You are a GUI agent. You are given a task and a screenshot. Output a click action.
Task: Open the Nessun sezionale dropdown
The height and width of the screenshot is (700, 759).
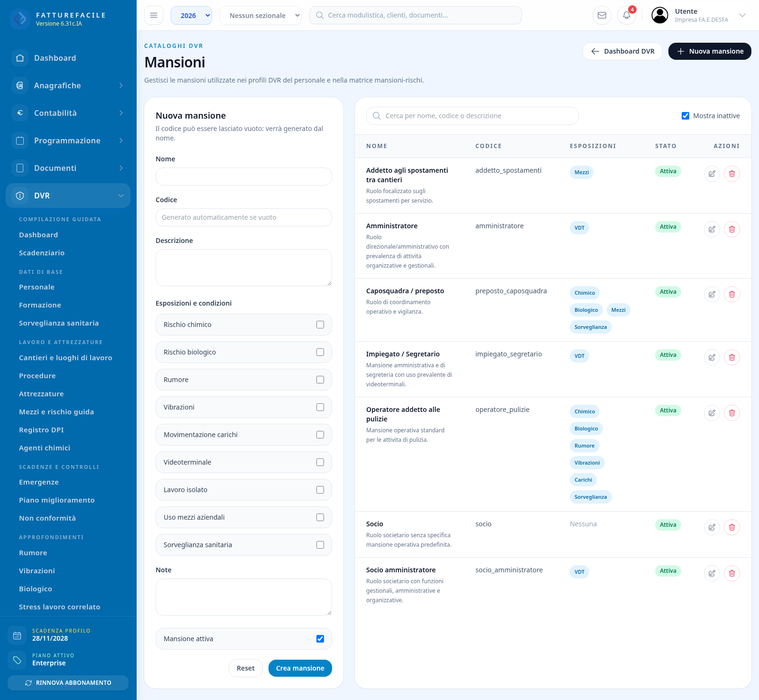point(260,15)
